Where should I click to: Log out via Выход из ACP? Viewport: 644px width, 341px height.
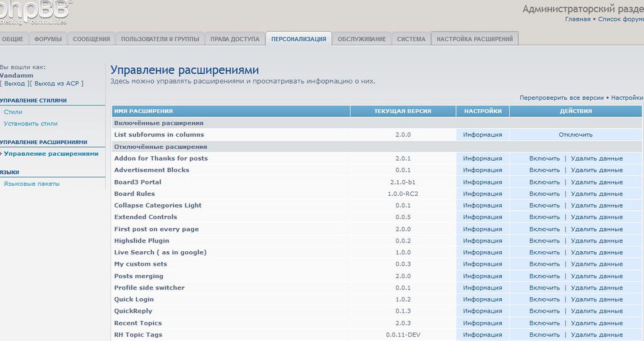pyautogui.click(x=58, y=84)
